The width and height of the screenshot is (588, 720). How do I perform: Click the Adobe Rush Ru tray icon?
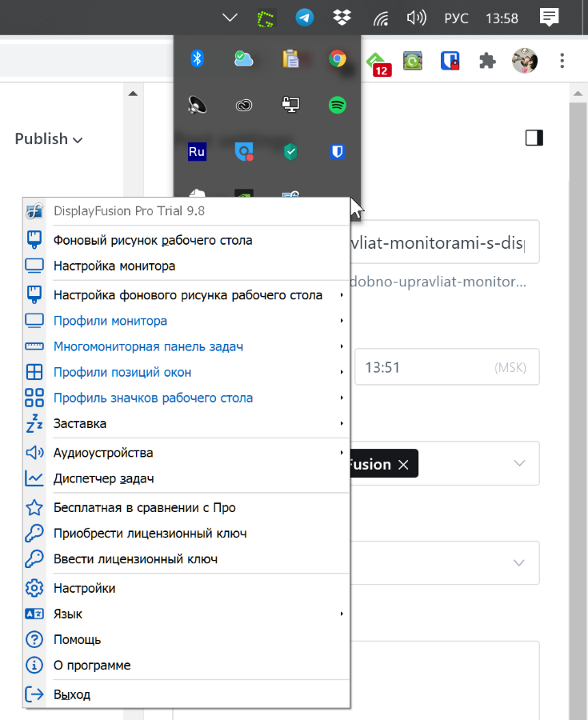(197, 151)
